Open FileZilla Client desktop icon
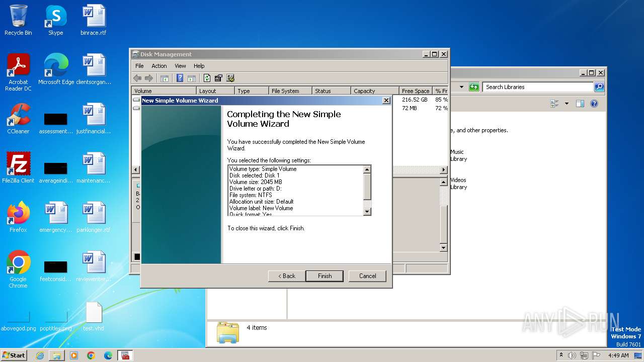This screenshot has width=644, height=362. [x=18, y=168]
